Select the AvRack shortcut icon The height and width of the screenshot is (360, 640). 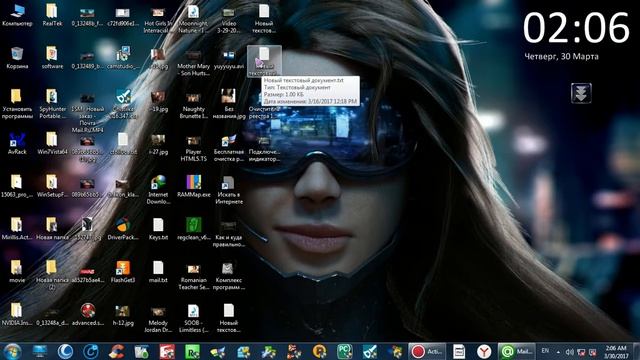[17, 144]
